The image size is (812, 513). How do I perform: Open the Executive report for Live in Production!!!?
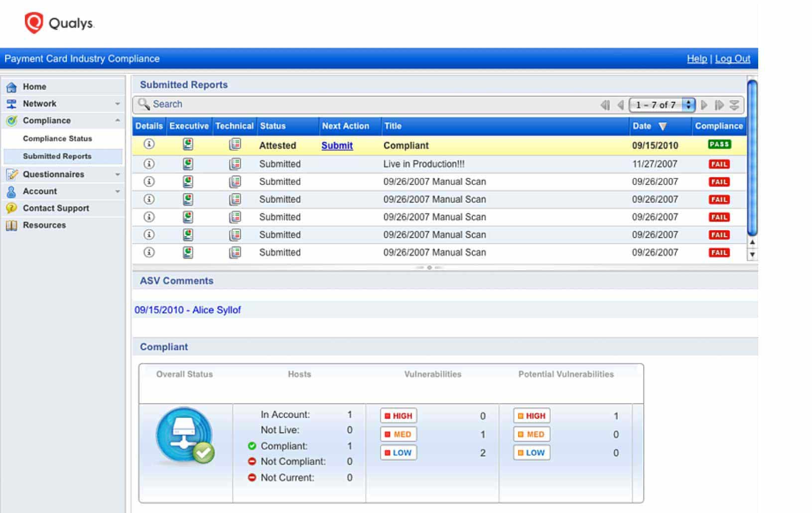188,163
